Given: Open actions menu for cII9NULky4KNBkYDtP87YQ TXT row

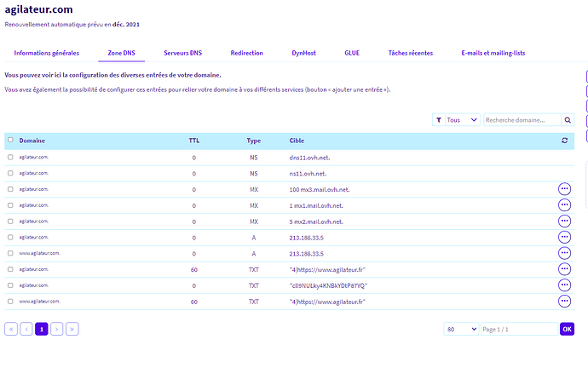Looking at the screenshot, I should (x=564, y=285).
